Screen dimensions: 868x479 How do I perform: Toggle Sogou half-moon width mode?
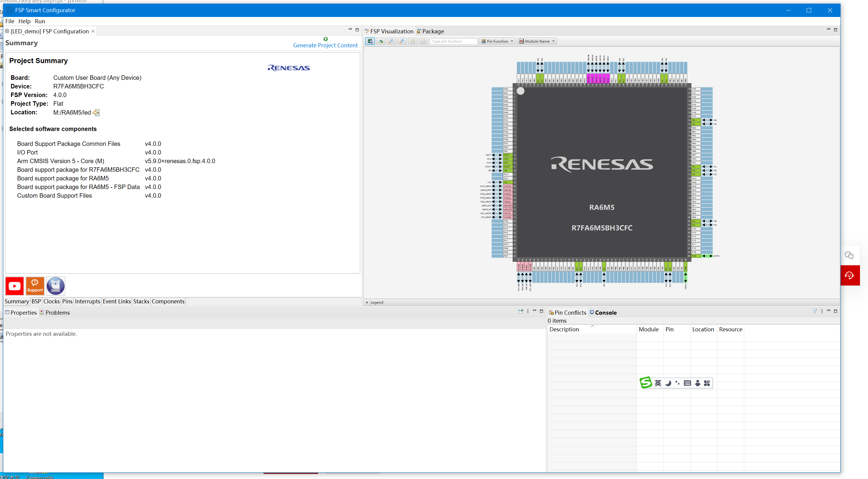(668, 383)
